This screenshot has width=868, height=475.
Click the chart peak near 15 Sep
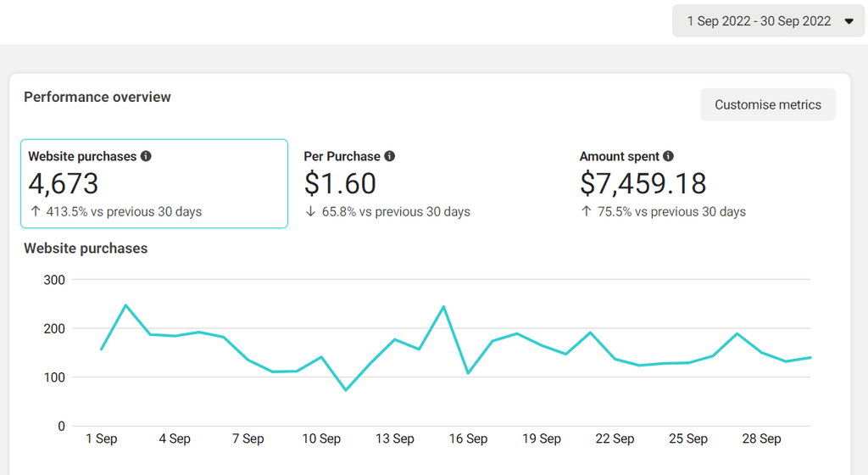pyautogui.click(x=443, y=307)
